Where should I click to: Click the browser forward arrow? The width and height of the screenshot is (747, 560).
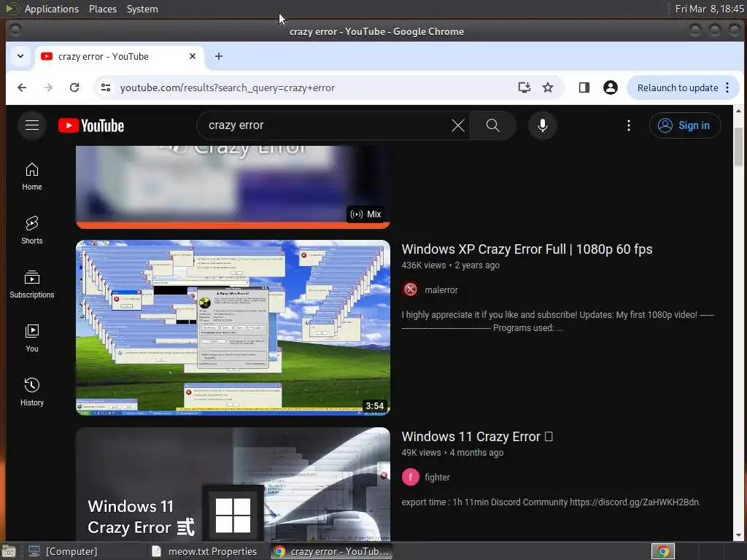tap(48, 87)
